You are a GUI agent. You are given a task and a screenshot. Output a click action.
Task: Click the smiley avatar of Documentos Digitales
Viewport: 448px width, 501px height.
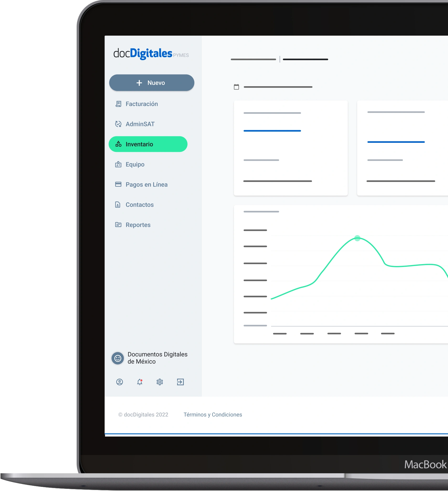tap(118, 358)
